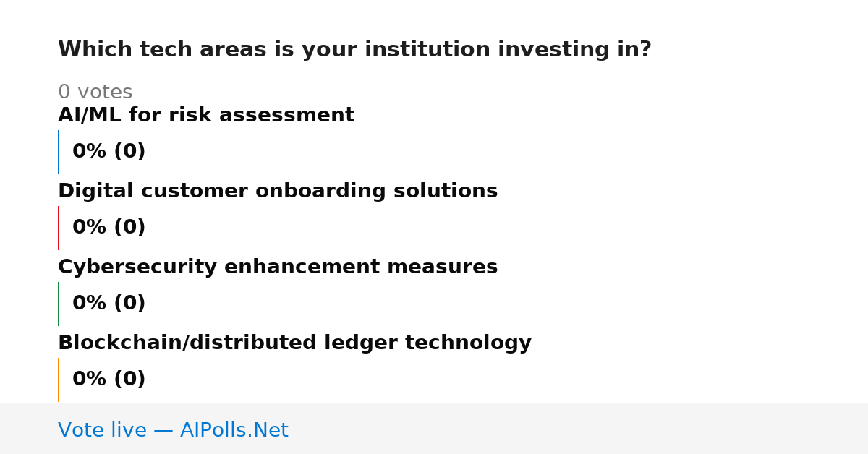Choose Cybersecurity enhancement measures option
This screenshot has width=868, height=454.
pyautogui.click(x=278, y=267)
